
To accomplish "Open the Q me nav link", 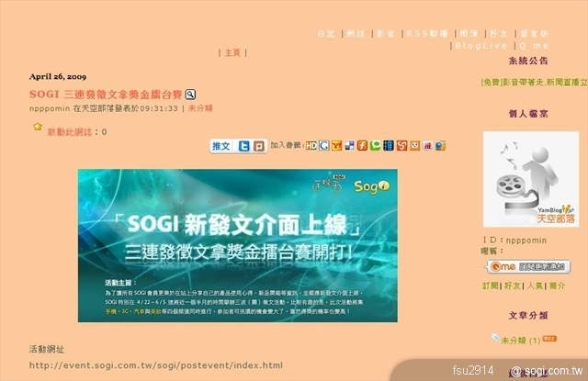I will click(535, 46).
